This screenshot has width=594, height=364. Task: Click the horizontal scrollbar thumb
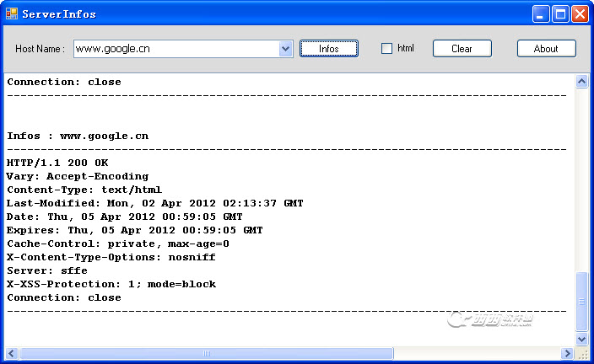tap(207, 353)
